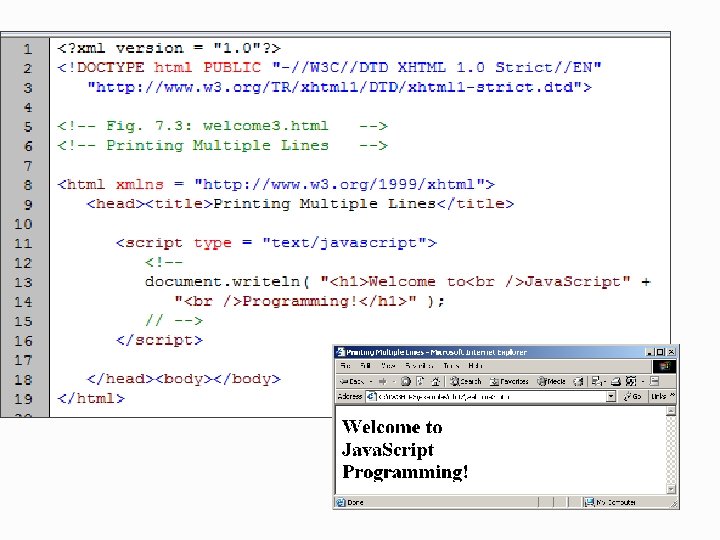Open the View menu
Image resolution: width=720 pixels, height=540 pixels.
(388, 366)
